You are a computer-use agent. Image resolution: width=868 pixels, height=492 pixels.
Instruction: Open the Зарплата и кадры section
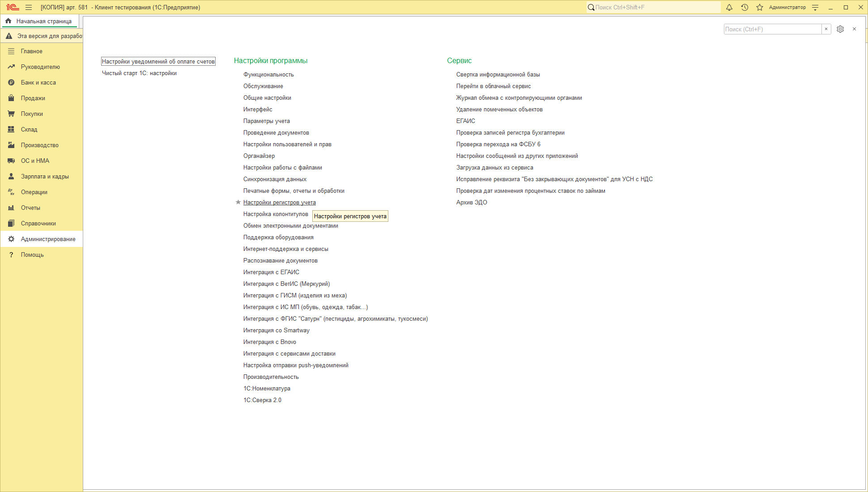click(42, 177)
